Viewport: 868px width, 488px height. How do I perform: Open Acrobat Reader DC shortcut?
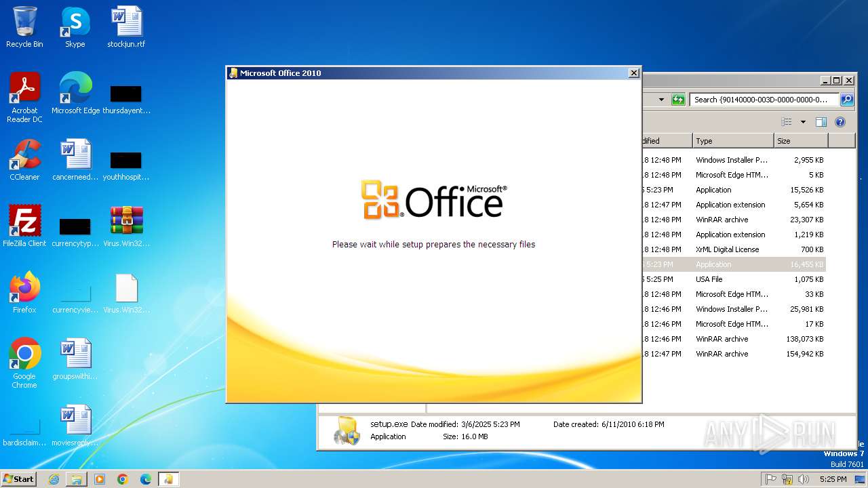pos(24,98)
